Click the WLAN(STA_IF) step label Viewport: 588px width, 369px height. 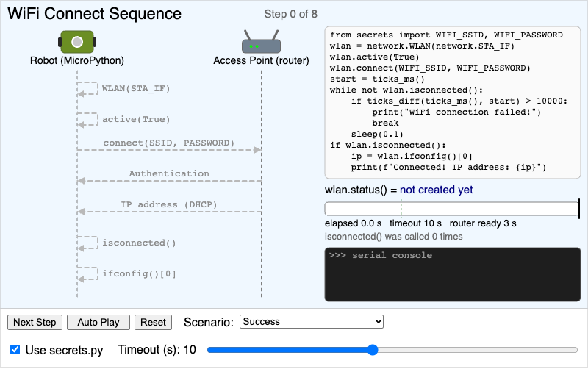point(136,88)
